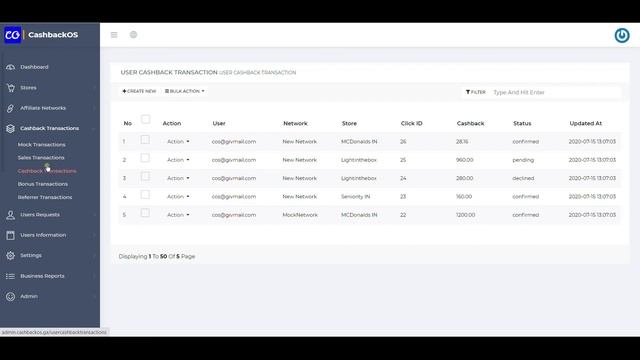Click Seniority IN store cell
Viewport: 640px width, 360px height.
pyautogui.click(x=355, y=197)
